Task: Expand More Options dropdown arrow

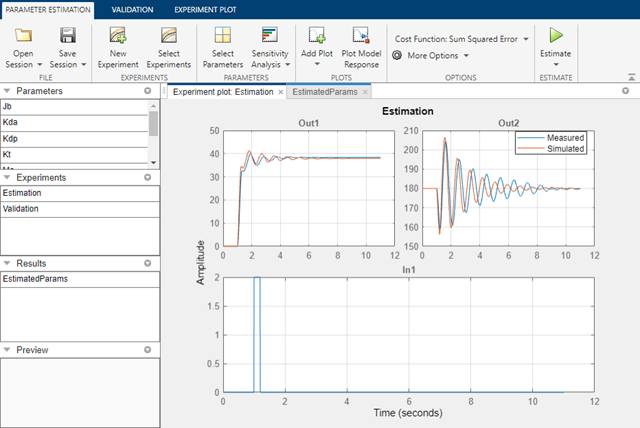Action: (x=466, y=55)
